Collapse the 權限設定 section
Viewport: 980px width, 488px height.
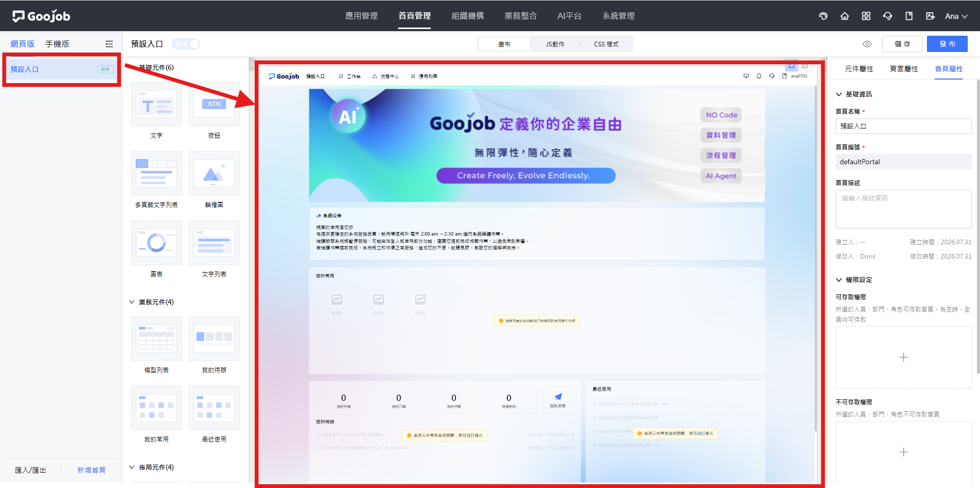(839, 280)
